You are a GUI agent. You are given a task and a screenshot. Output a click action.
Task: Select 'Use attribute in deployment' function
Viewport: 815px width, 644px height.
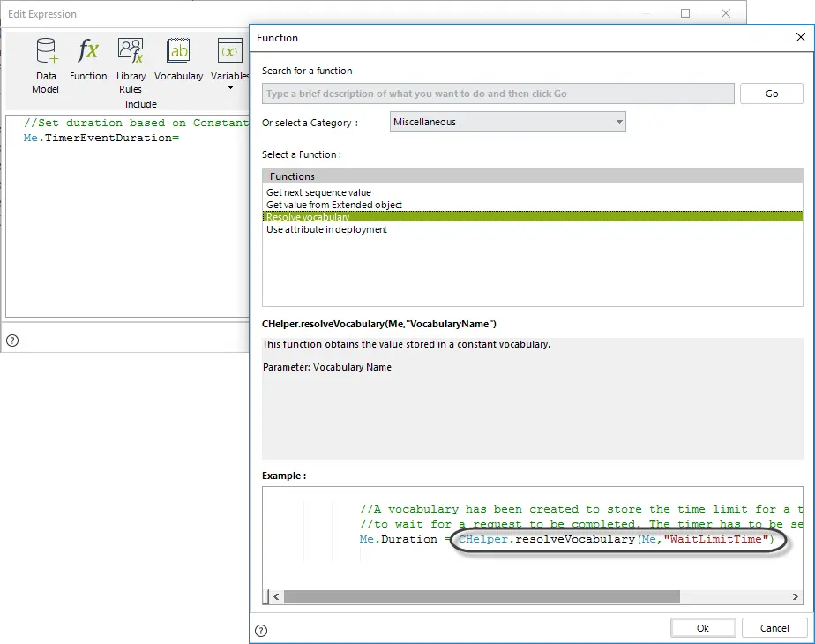[326, 229]
